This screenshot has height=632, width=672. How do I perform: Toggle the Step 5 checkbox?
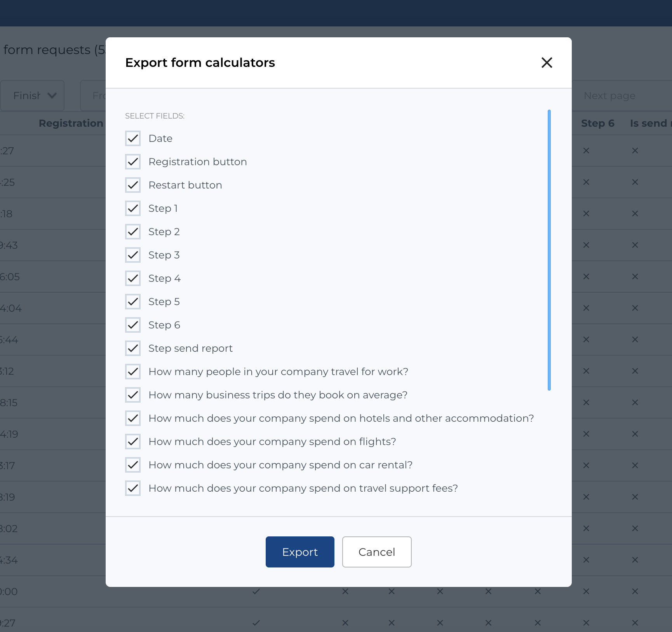click(132, 302)
